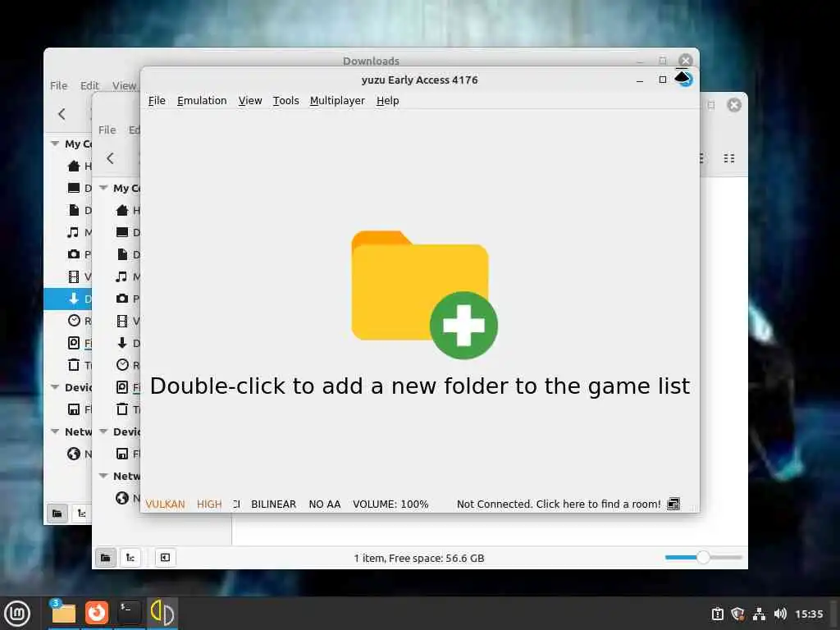Screen dimensions: 840x630
Task: Open Pictures camera icon in Downloads window sidebar
Action: (x=74, y=254)
